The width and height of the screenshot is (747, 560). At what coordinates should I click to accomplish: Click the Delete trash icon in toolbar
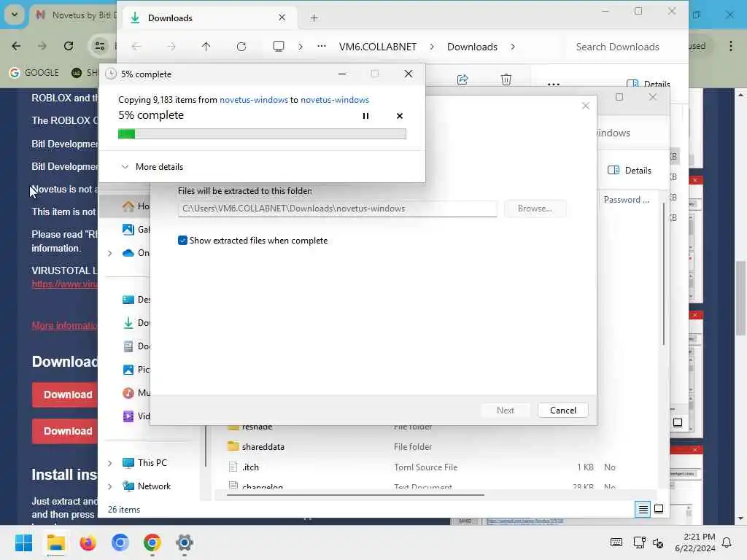point(506,79)
